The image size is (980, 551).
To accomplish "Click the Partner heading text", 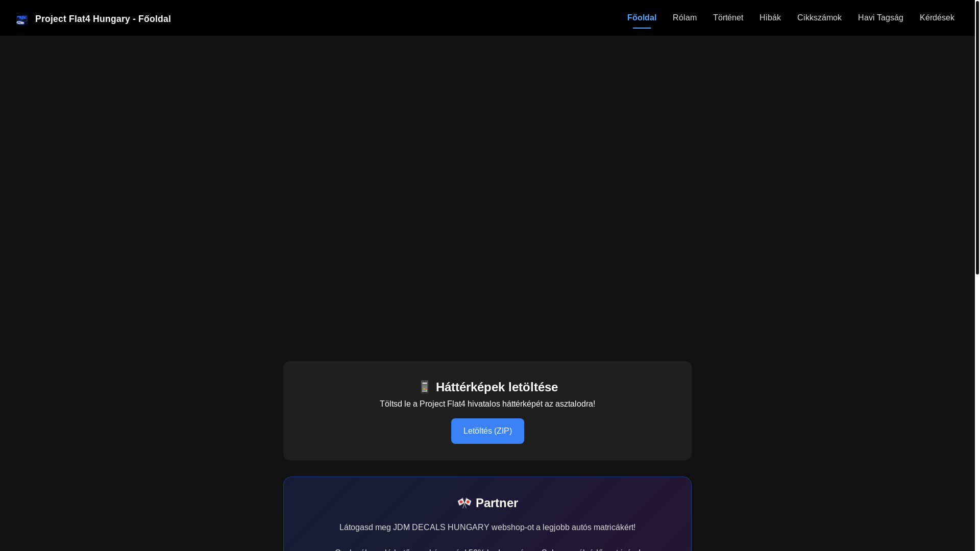I will pos(497,503).
